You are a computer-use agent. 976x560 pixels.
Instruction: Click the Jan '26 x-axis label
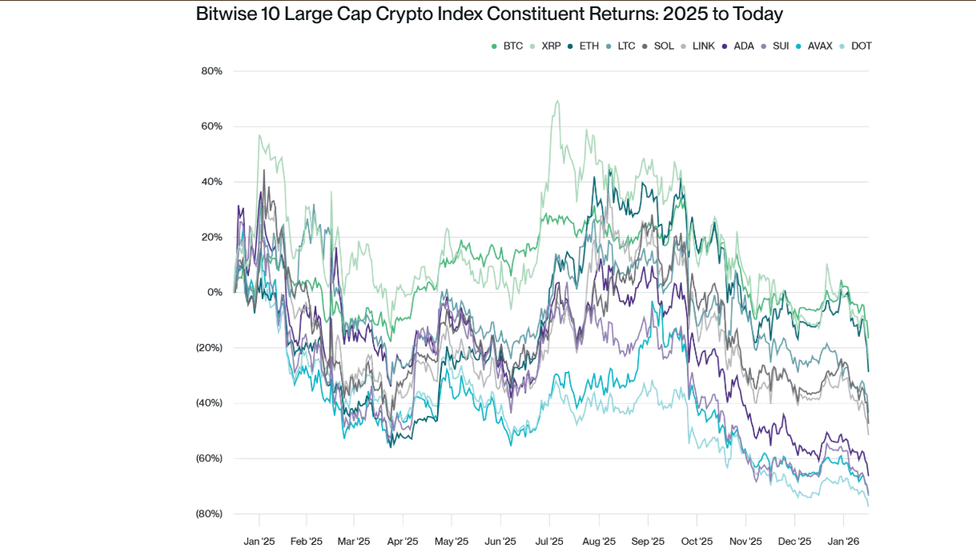pyautogui.click(x=843, y=542)
